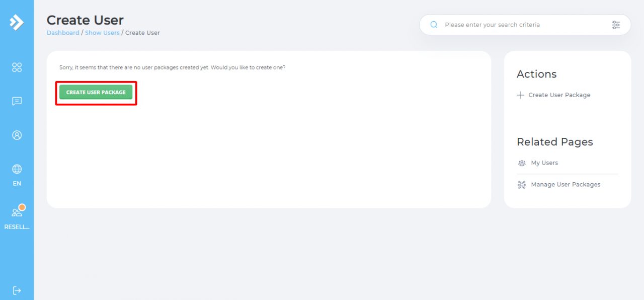
Task: Click the magnifier icon in the search bar
Action: [x=434, y=25]
